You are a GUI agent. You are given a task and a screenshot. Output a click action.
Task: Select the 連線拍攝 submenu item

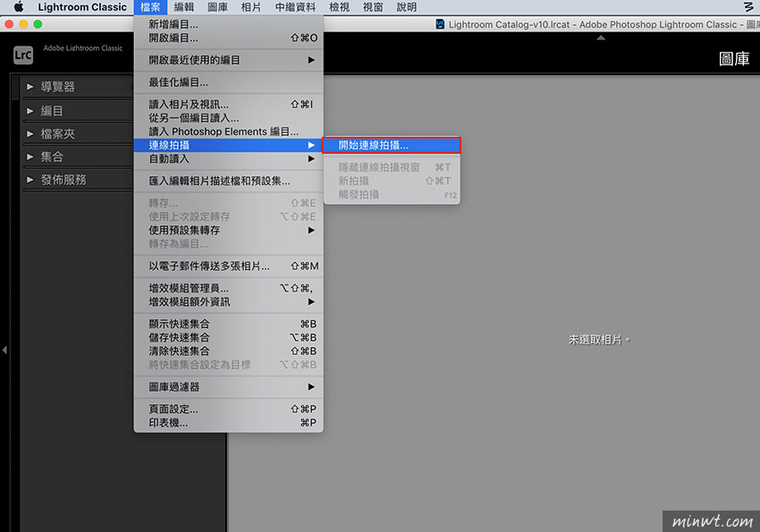click(228, 145)
